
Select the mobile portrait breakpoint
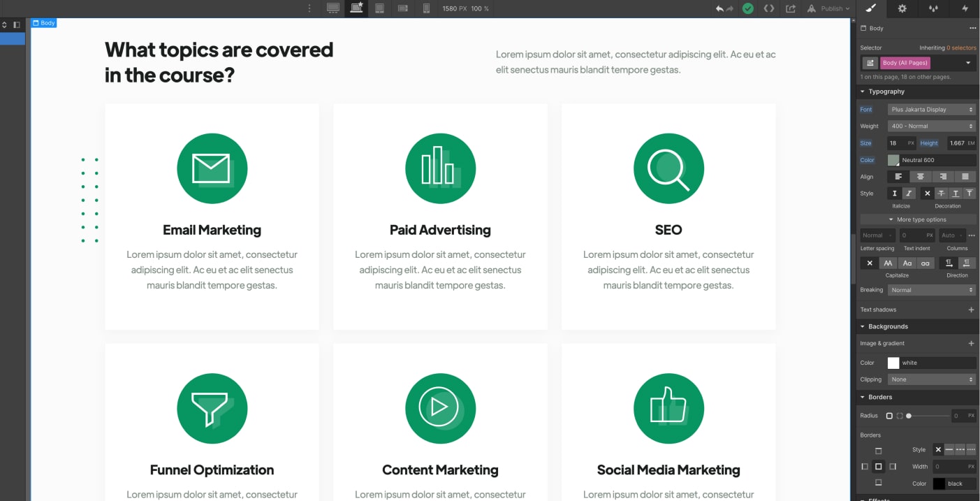pos(426,8)
